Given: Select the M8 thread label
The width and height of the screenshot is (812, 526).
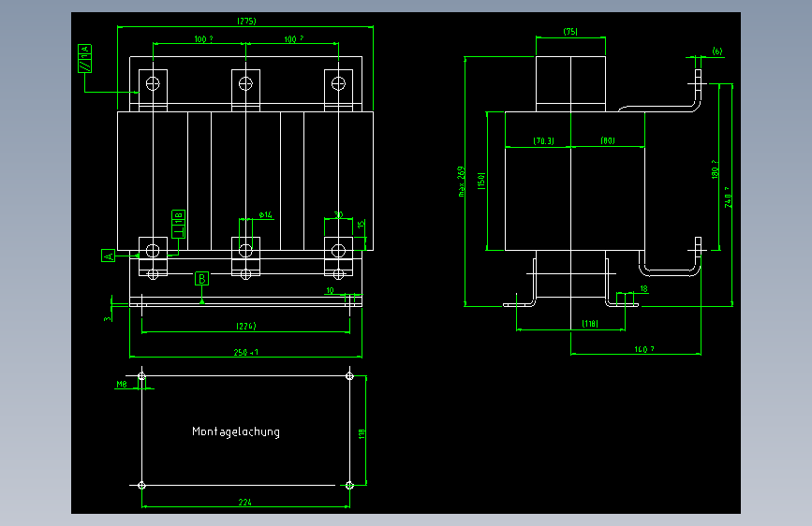Looking at the screenshot, I should pyautogui.click(x=122, y=384).
